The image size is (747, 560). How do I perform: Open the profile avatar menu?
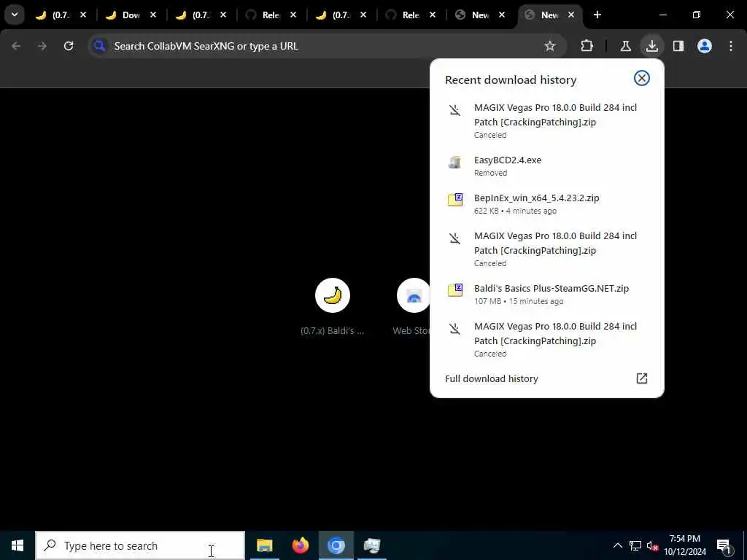(x=705, y=46)
